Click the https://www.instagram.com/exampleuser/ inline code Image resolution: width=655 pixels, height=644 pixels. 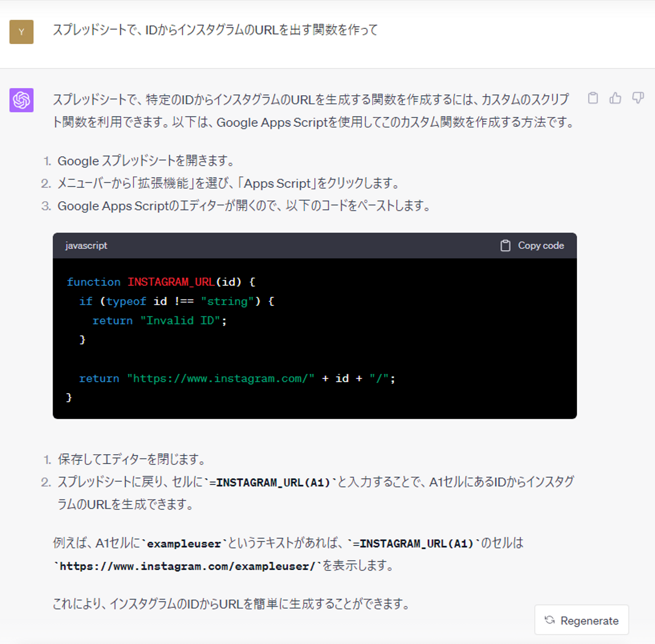[187, 567]
